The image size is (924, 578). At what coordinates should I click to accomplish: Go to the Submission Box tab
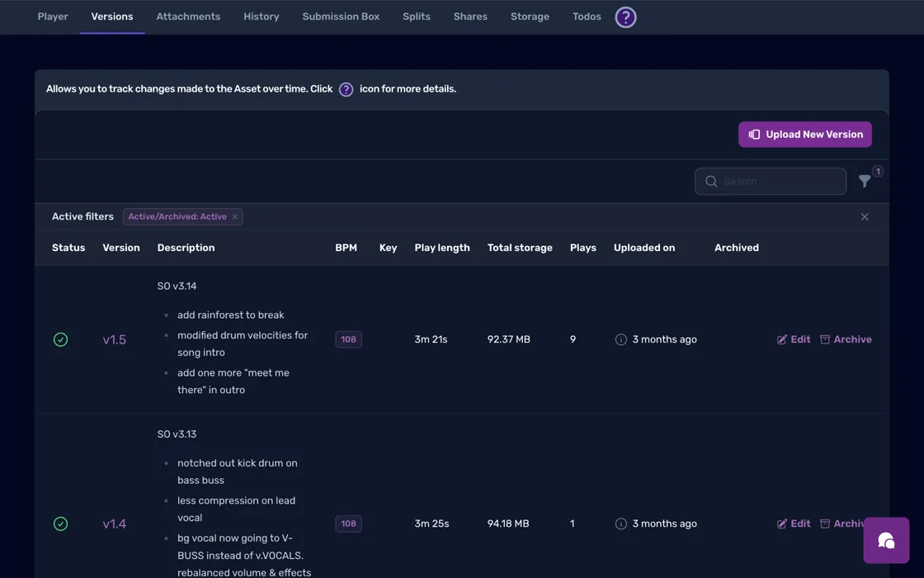tap(341, 17)
